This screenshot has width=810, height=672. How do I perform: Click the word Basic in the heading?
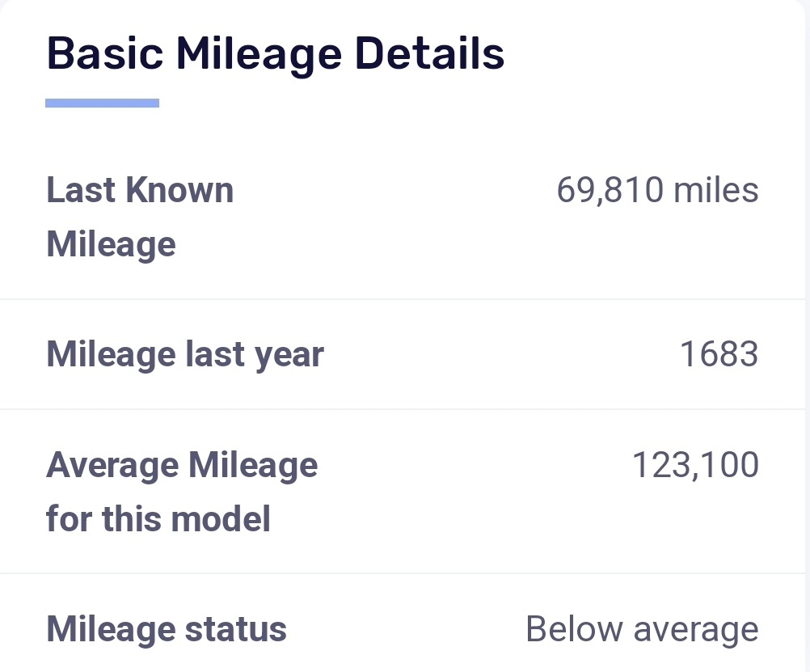(x=105, y=54)
